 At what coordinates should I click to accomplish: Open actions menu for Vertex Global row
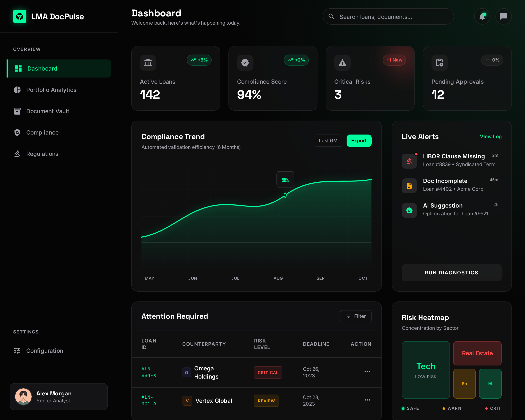click(x=367, y=400)
